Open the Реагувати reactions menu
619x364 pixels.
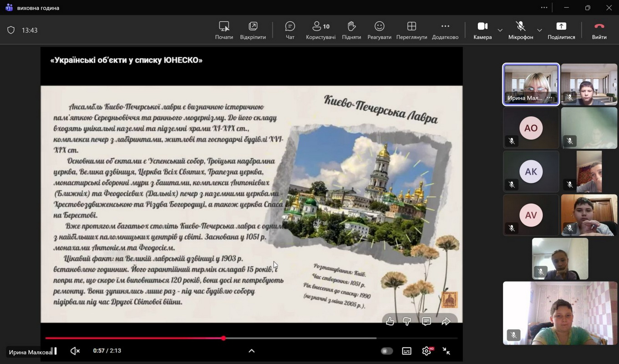coord(379,30)
